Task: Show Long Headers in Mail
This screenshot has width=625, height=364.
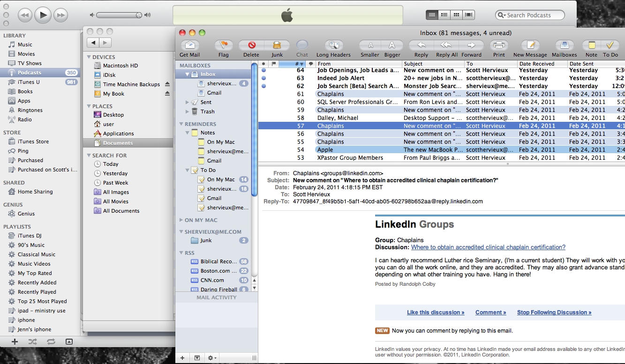Action: (333, 45)
